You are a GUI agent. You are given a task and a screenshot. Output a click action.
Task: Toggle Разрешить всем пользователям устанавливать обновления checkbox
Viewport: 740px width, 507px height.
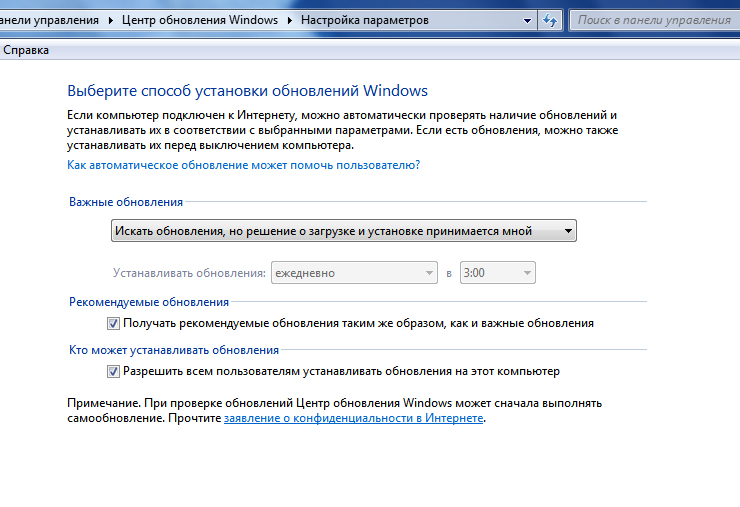pos(113,372)
